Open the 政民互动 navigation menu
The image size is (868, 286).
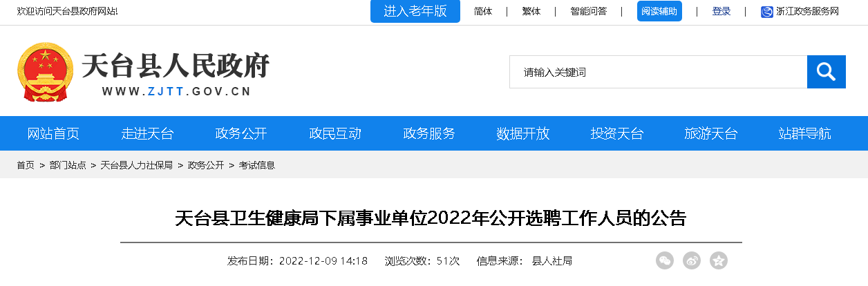click(335, 133)
